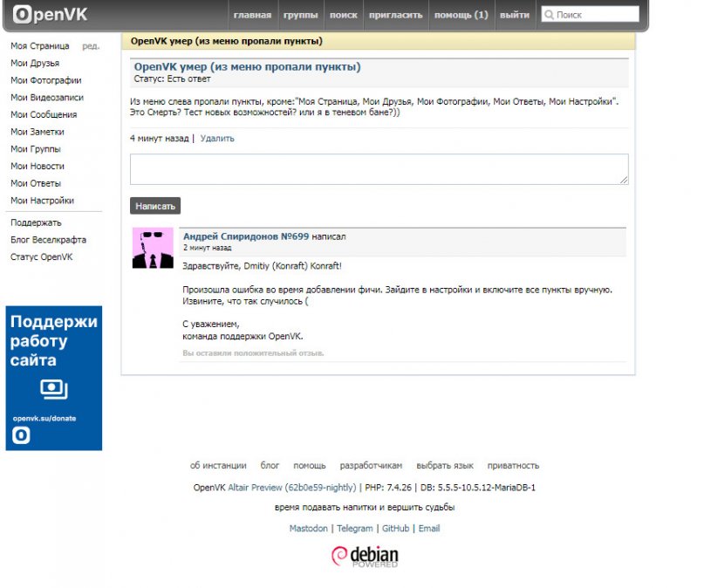Open the пригласить menu item
Image resolution: width=704 pixels, height=588 pixels.
[x=395, y=15]
